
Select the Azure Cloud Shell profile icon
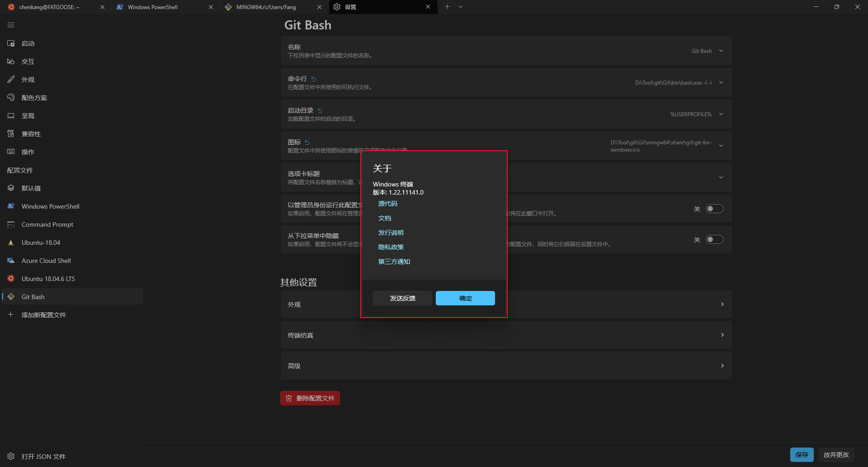tap(11, 261)
